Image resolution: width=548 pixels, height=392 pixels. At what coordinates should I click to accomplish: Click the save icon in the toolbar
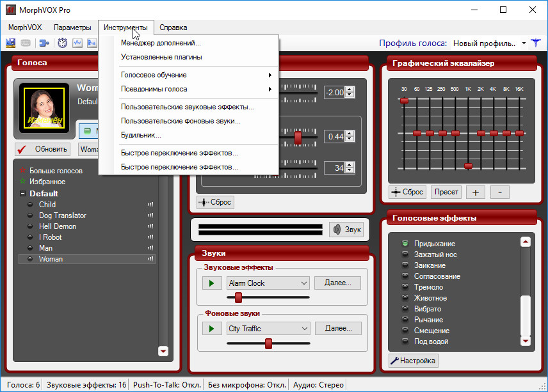[x=10, y=43]
